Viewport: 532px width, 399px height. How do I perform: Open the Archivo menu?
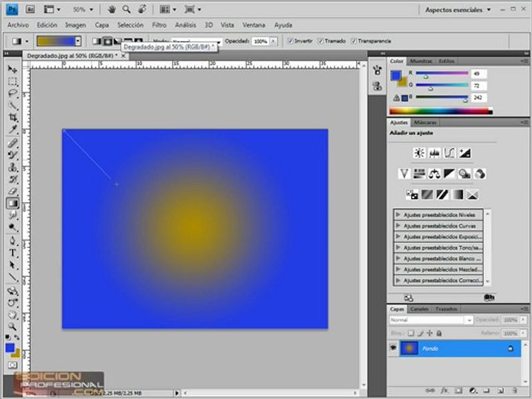(18, 25)
